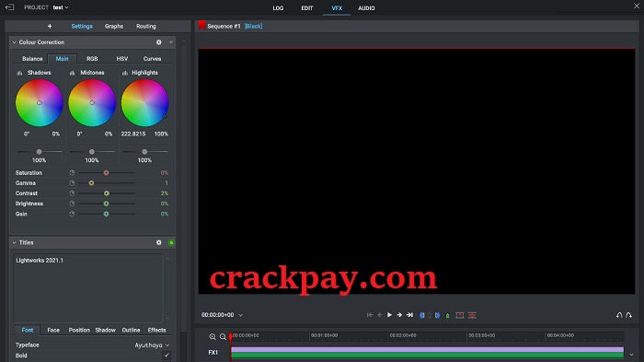The image size is (644, 362).
Task: Click the undo arrow icon
Action: [619, 315]
